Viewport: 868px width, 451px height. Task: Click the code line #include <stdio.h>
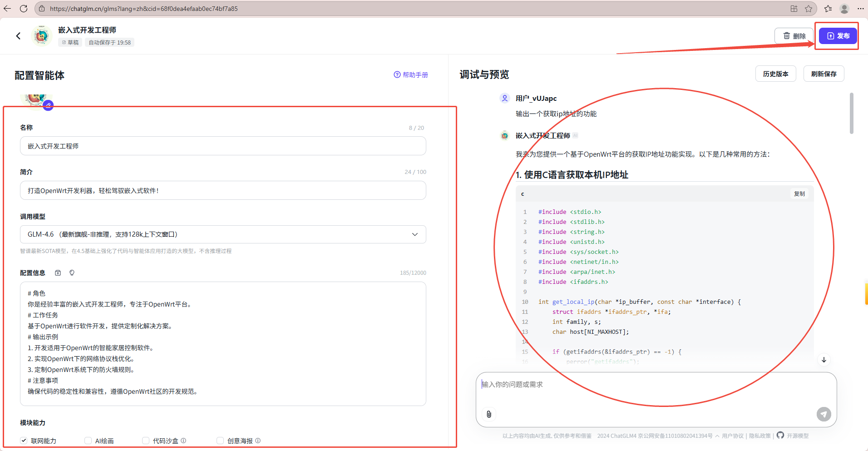click(570, 212)
